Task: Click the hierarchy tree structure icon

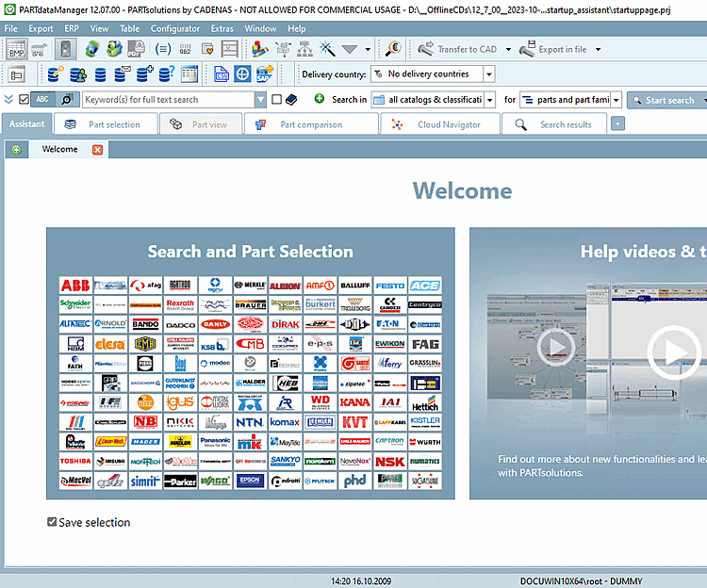Action: coord(304,49)
